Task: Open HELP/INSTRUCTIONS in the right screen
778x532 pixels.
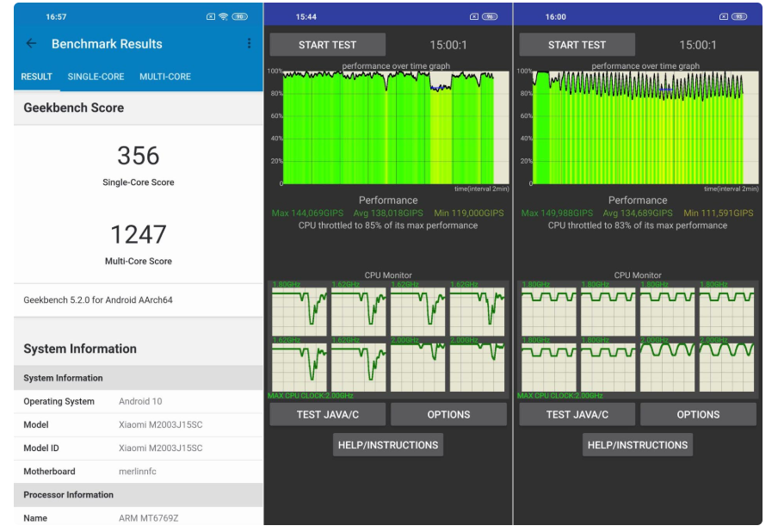Action: (637, 445)
